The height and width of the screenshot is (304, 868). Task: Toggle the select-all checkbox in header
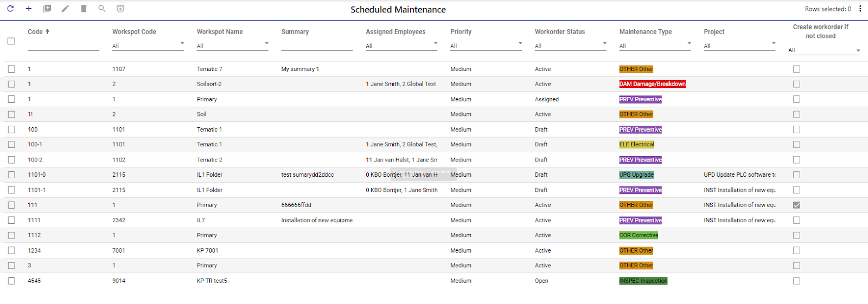[11, 41]
